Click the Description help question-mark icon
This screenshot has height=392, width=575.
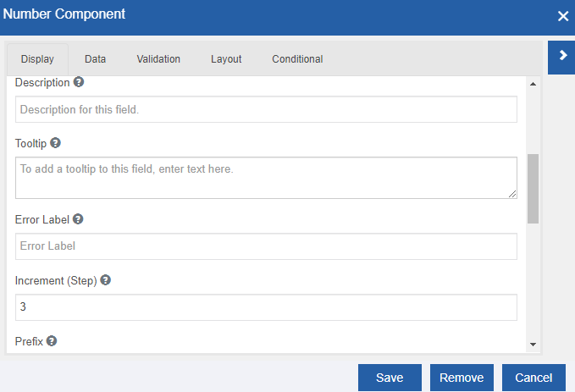coord(79,82)
